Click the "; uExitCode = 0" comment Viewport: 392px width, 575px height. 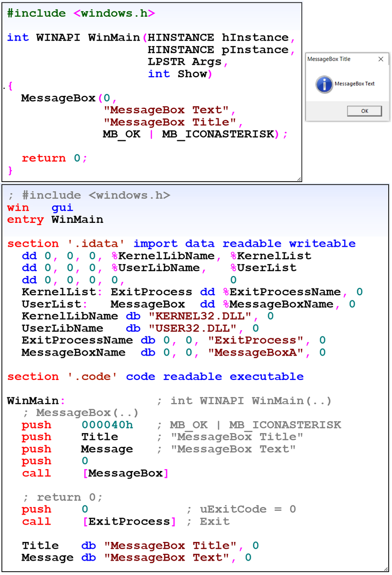click(x=241, y=509)
